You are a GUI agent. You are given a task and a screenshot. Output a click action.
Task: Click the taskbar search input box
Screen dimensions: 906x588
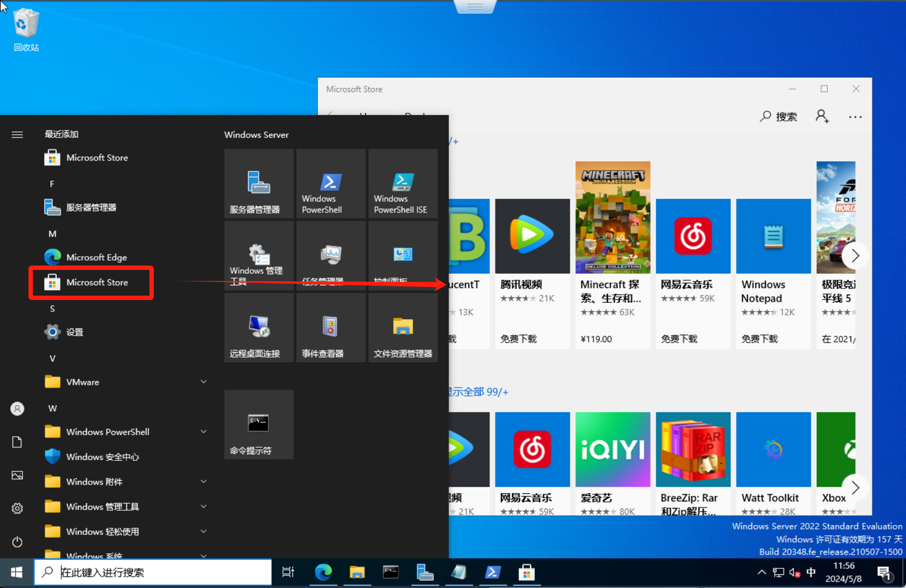(x=153, y=573)
